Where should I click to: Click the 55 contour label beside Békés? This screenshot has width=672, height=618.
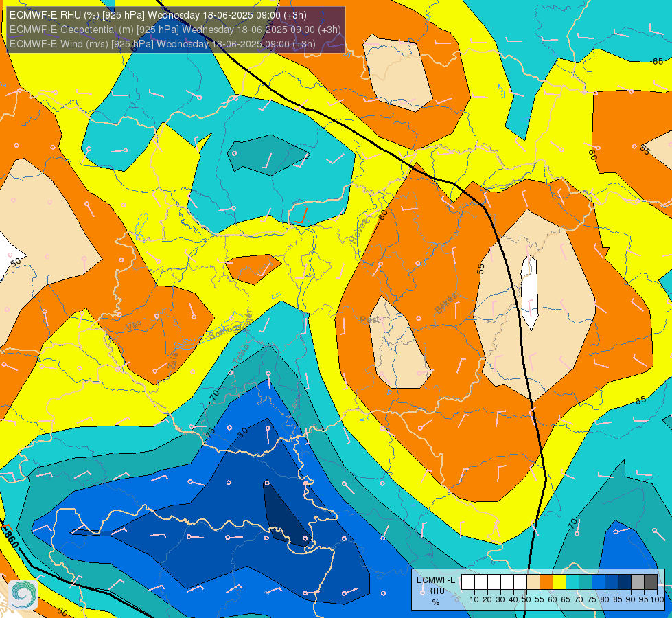pyautogui.click(x=480, y=269)
